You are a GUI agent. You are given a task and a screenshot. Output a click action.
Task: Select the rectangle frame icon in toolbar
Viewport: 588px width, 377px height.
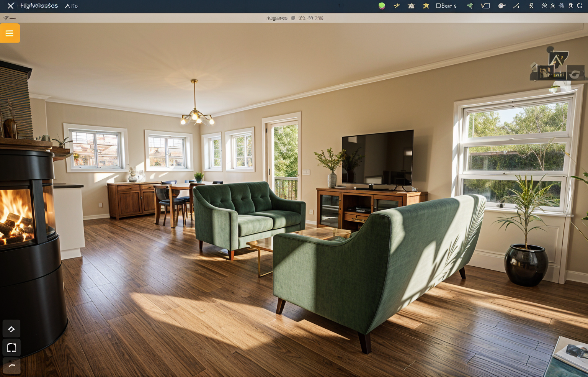point(485,6)
